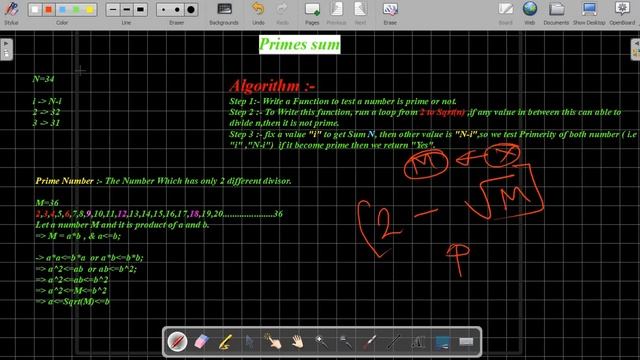Undo the last stroke
The image size is (640, 360).
point(258,13)
